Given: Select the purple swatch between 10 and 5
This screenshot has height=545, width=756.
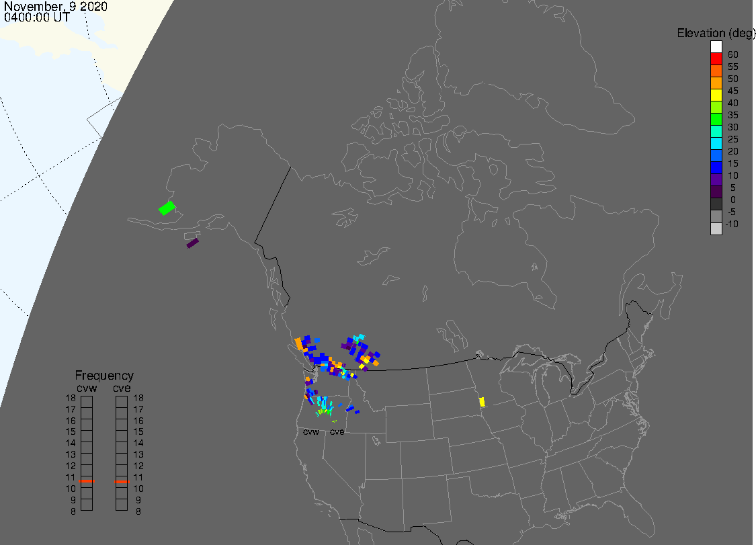Looking at the screenshot, I should (x=716, y=179).
